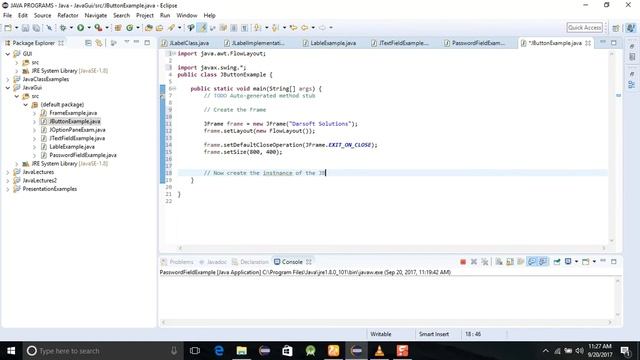Expand the JavaLectures project node
The width and height of the screenshot is (640, 360).
click(8, 172)
